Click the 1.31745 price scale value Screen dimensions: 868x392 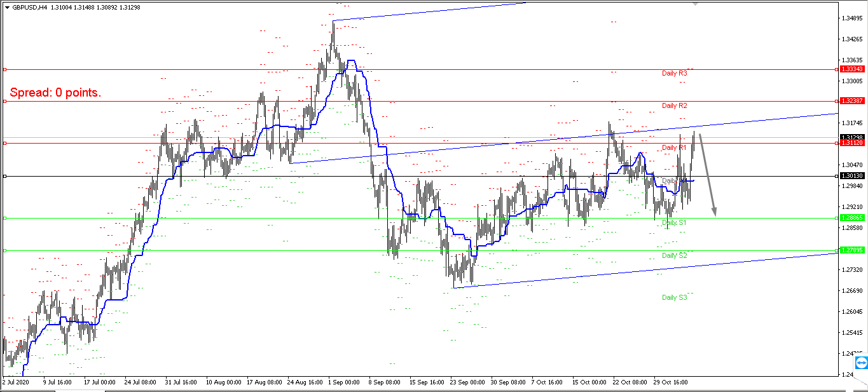[x=851, y=123]
